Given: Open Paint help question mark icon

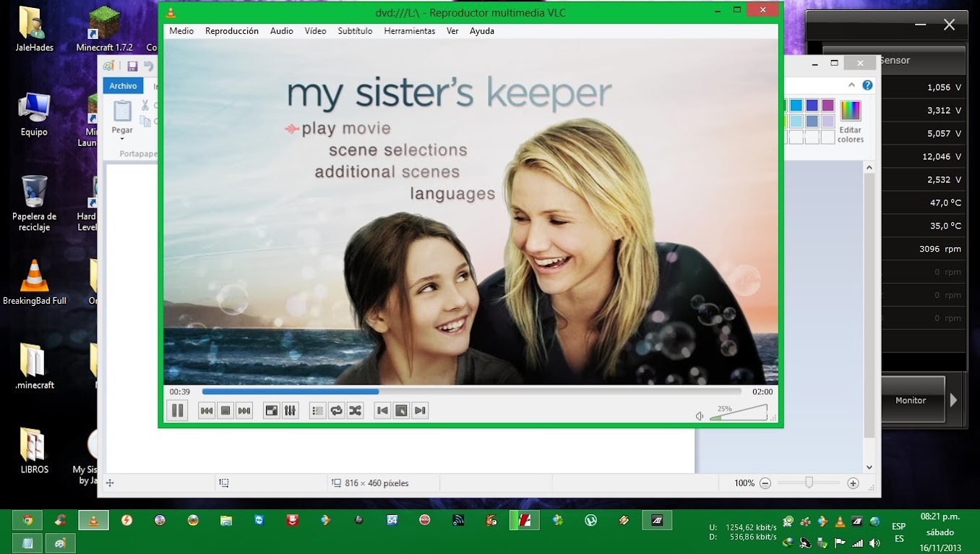Looking at the screenshot, I should [867, 85].
